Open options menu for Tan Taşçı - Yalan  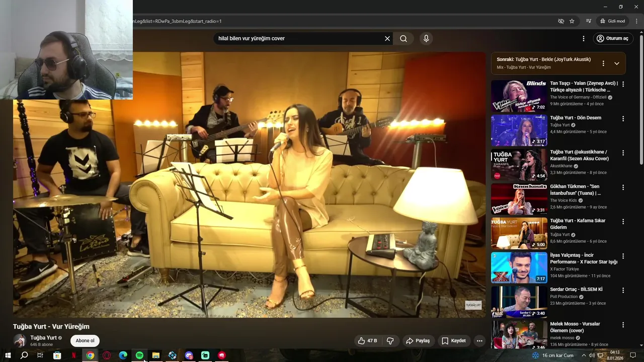623,84
